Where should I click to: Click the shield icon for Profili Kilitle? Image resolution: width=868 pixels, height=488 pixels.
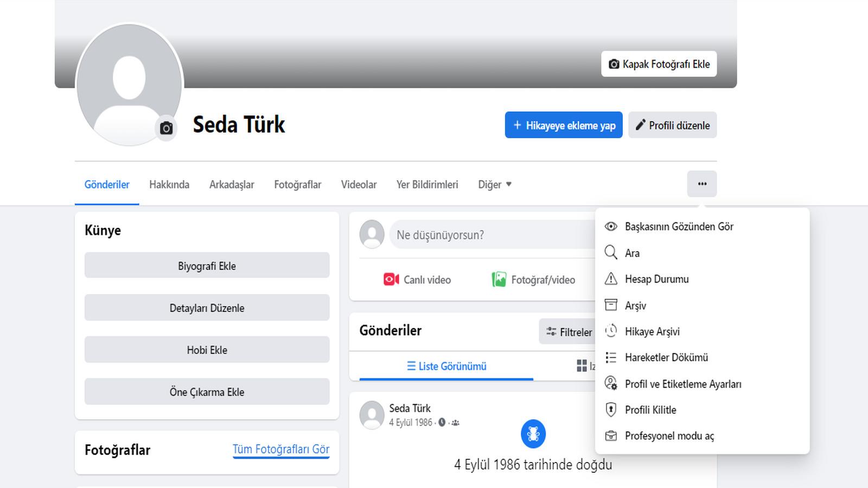pos(611,409)
